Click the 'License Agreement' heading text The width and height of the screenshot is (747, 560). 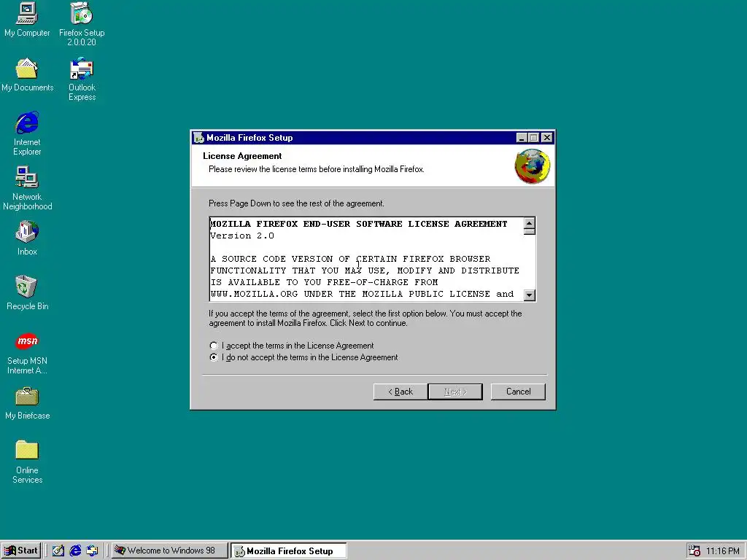tap(242, 156)
